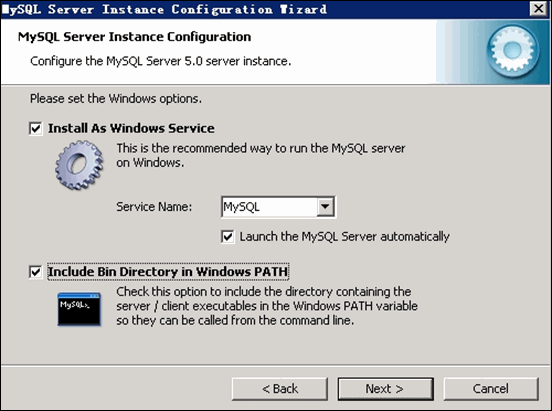Click inside the MySQL service name field
552x411 pixels.
[x=270, y=207]
